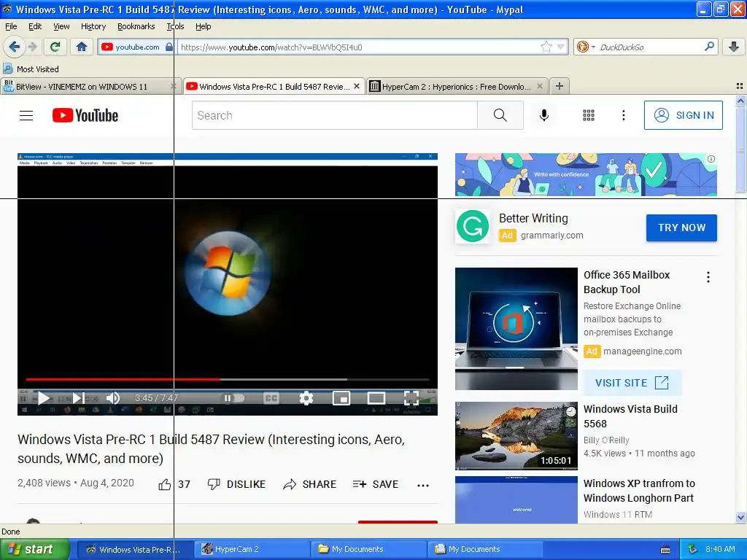Reload the page with the refresh icon
Image resolution: width=747 pixels, height=560 pixels.
(55, 47)
